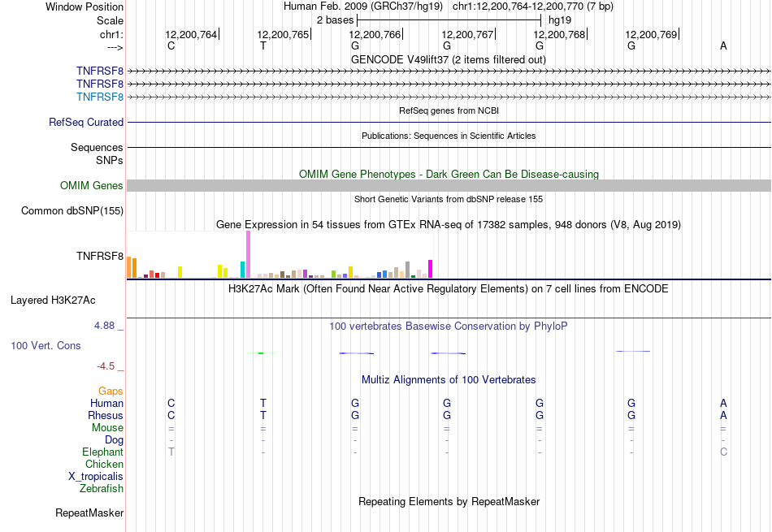The width and height of the screenshot is (772, 532).
Task: Click the '2 bases' scale text
Action: point(335,20)
